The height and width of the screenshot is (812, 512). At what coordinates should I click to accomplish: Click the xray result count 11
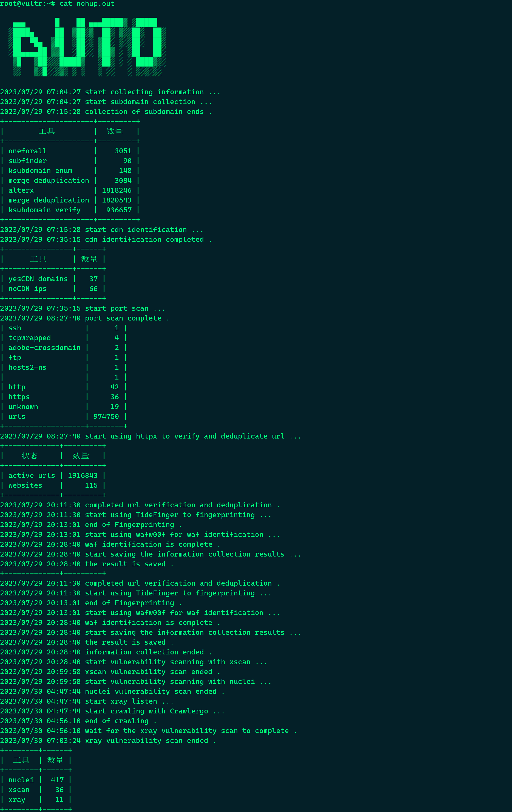click(x=59, y=799)
